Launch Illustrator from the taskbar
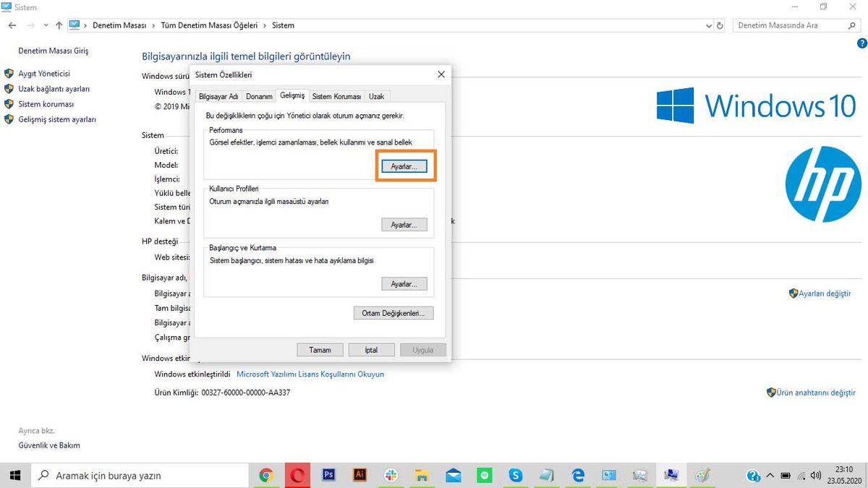 pos(359,475)
